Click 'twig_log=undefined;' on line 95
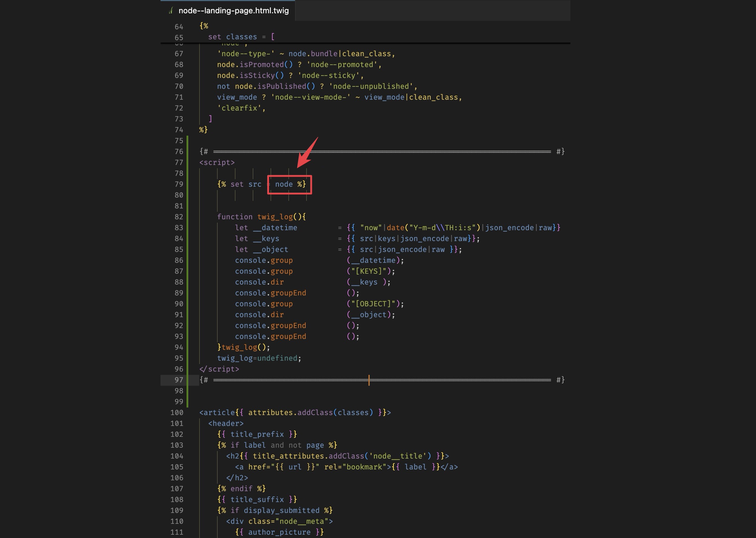Screen dimensions: 756x538 point(259,358)
